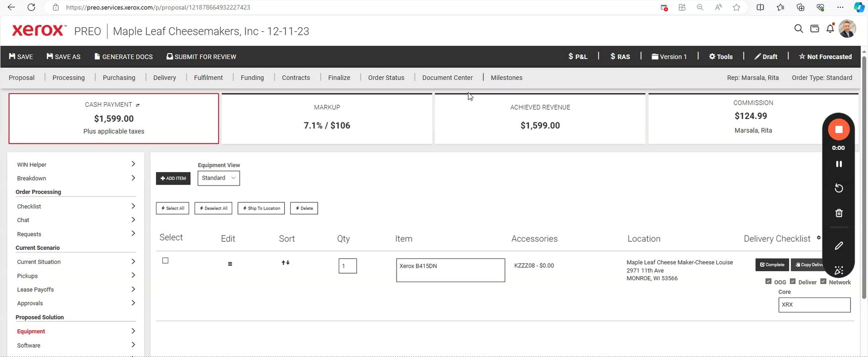Toggle the OOG checkbox
The width and height of the screenshot is (868, 357).
coord(768,282)
